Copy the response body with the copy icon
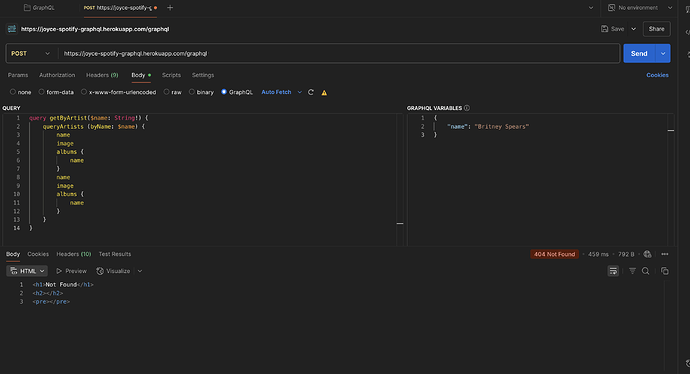Viewport: 690px width, 374px height. (665, 271)
